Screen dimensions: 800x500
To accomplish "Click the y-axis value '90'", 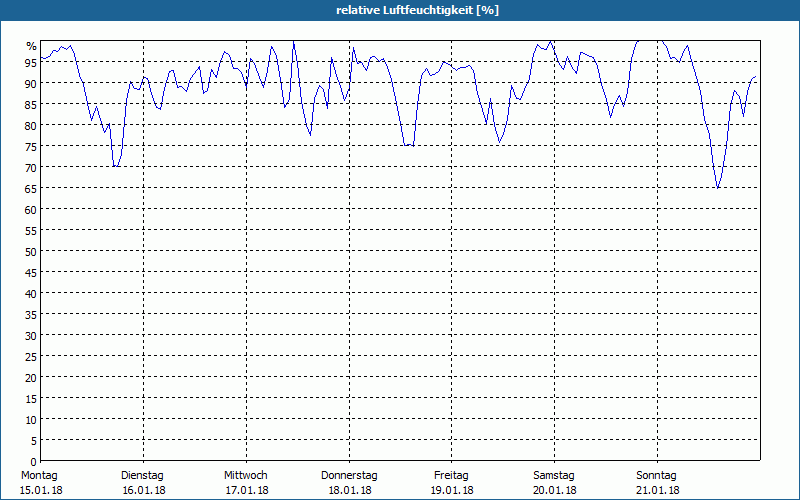I will coord(31,84).
